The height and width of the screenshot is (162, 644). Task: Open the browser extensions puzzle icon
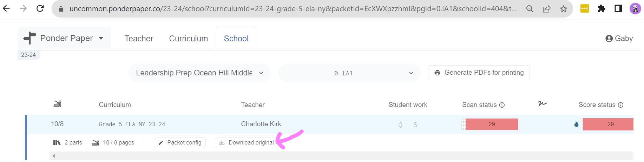[x=602, y=8]
